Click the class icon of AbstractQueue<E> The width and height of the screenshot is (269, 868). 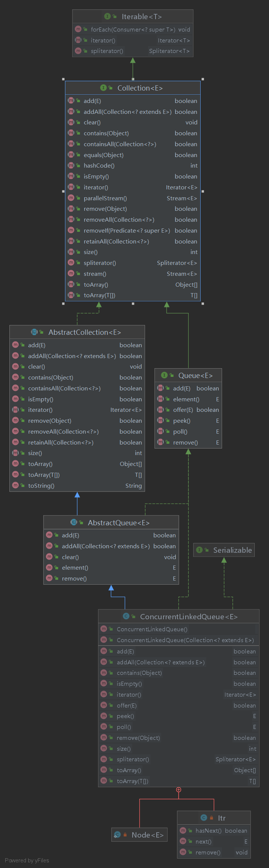(x=74, y=522)
